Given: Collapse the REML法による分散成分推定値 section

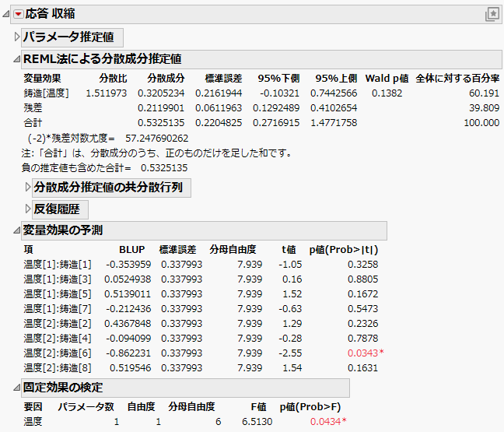Looking at the screenshot, I should coord(16,59).
